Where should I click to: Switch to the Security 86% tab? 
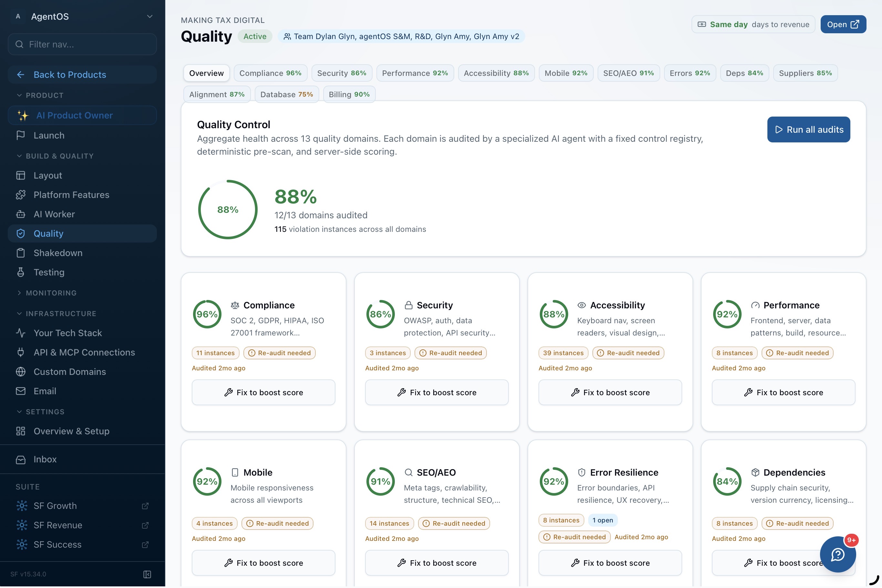click(x=342, y=73)
